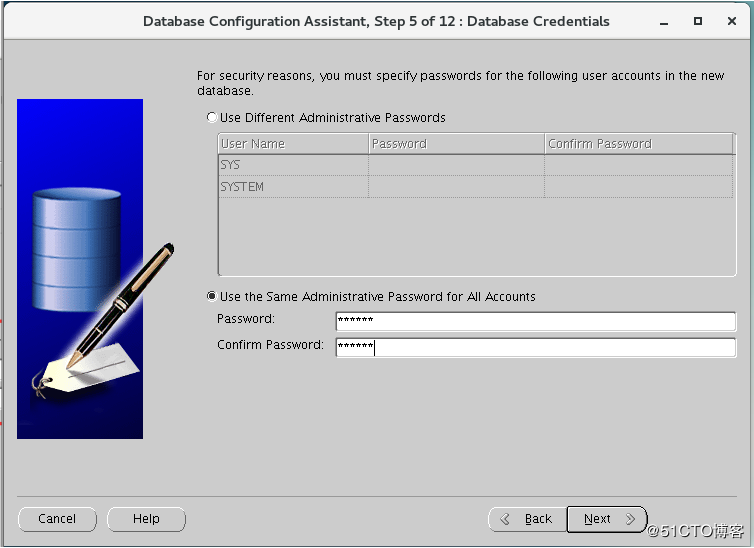Proceed with the Next button
This screenshot has width=754, height=548.
(x=607, y=519)
